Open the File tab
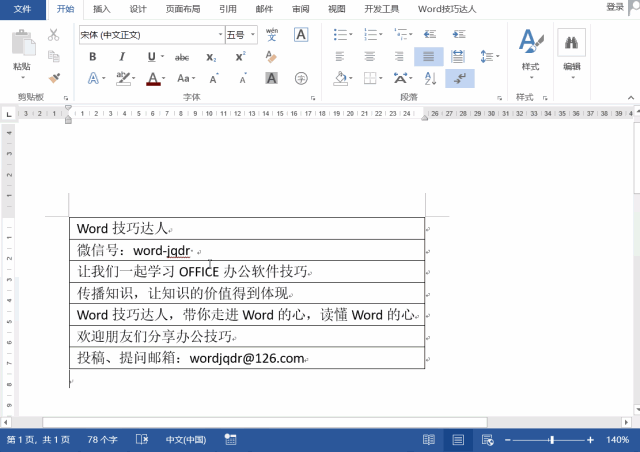Screen dimensions: 640x452 pyautogui.click(x=22, y=9)
